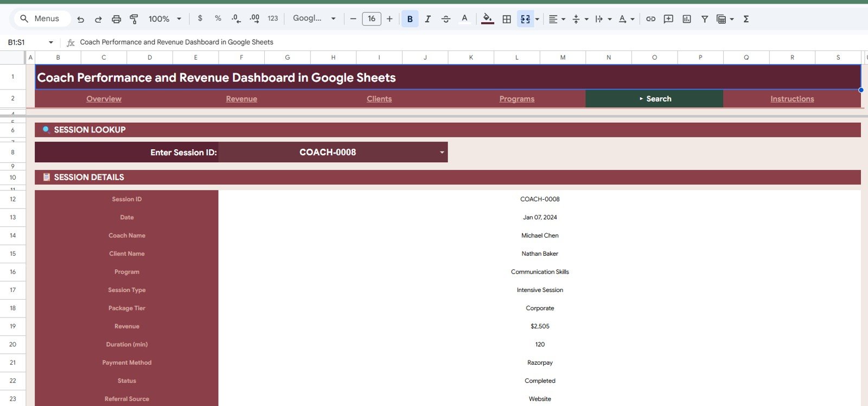868x406 pixels.
Task: Select column M header
Action: (x=563, y=57)
